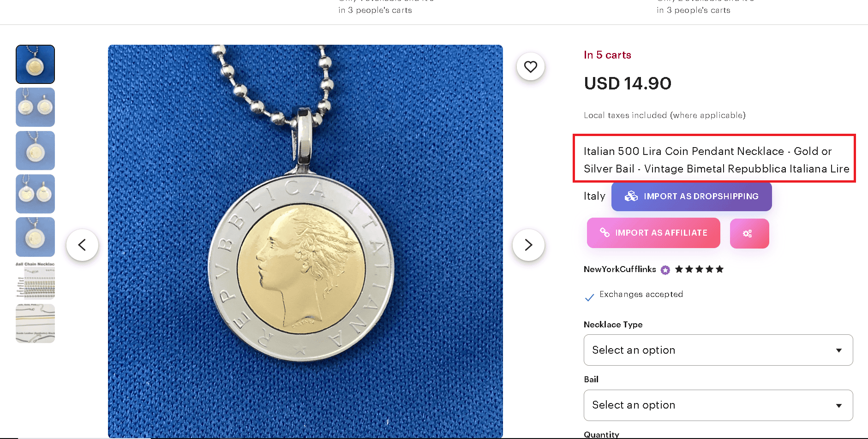Open the Necklace Type dropdown

point(718,350)
